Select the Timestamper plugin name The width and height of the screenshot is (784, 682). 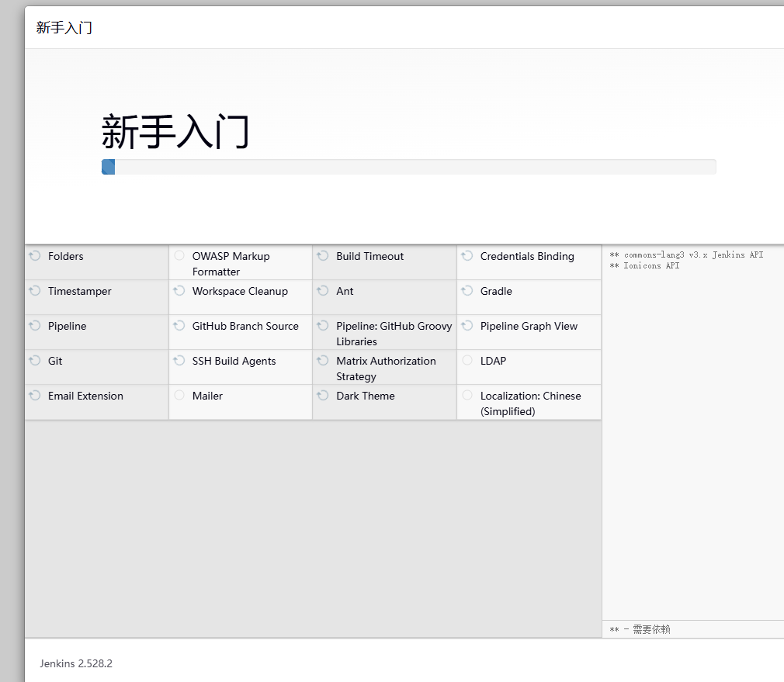point(79,291)
